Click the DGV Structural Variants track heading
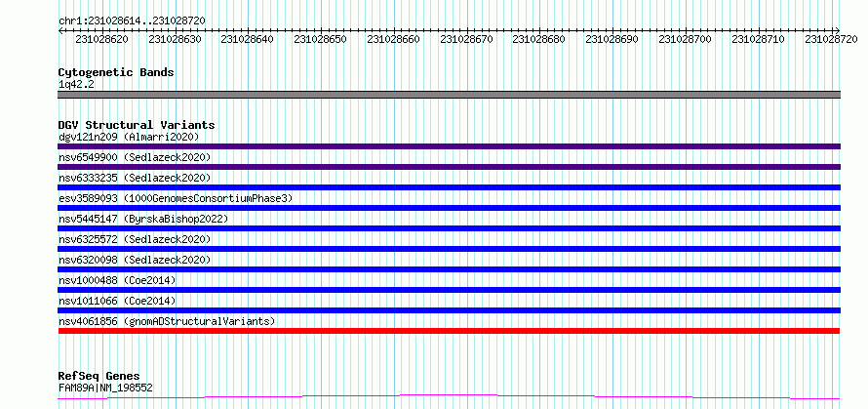The height and width of the screenshot is (409, 868). pyautogui.click(x=137, y=125)
